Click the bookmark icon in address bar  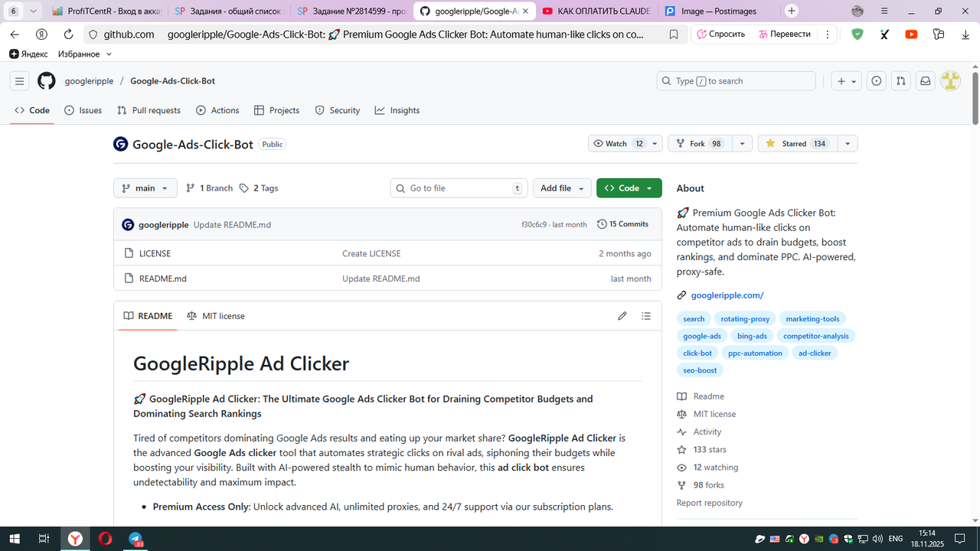pos(674,34)
